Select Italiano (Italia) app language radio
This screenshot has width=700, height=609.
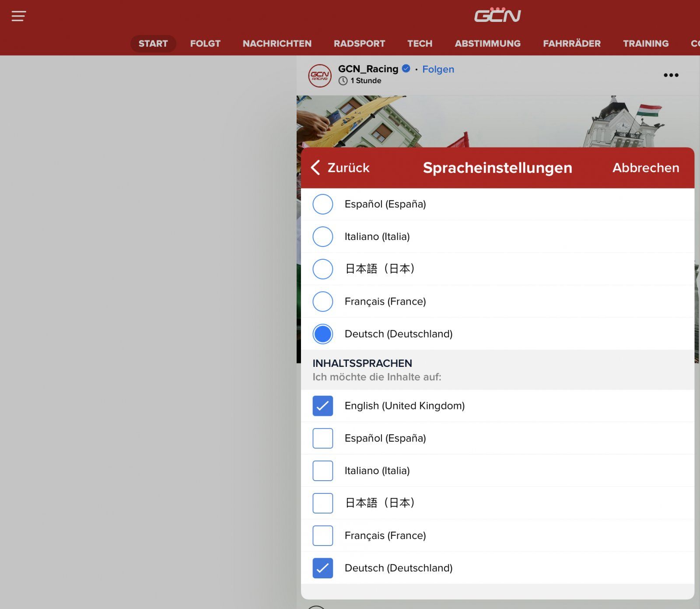tap(323, 236)
